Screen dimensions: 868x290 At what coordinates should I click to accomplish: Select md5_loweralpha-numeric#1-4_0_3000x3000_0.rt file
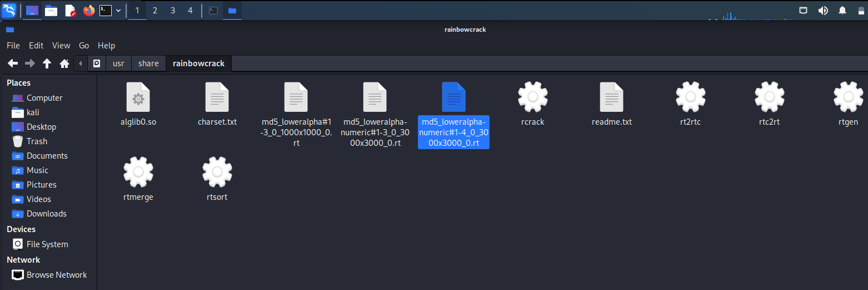(454, 97)
